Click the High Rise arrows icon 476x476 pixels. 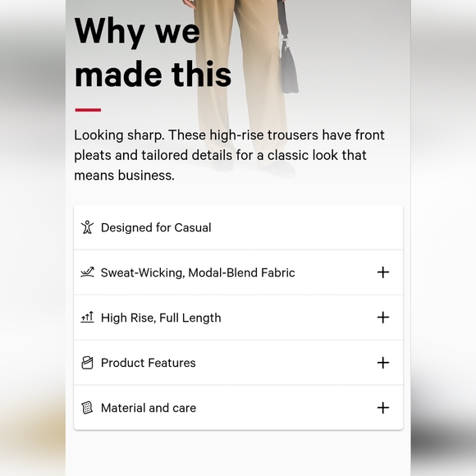[x=87, y=318]
